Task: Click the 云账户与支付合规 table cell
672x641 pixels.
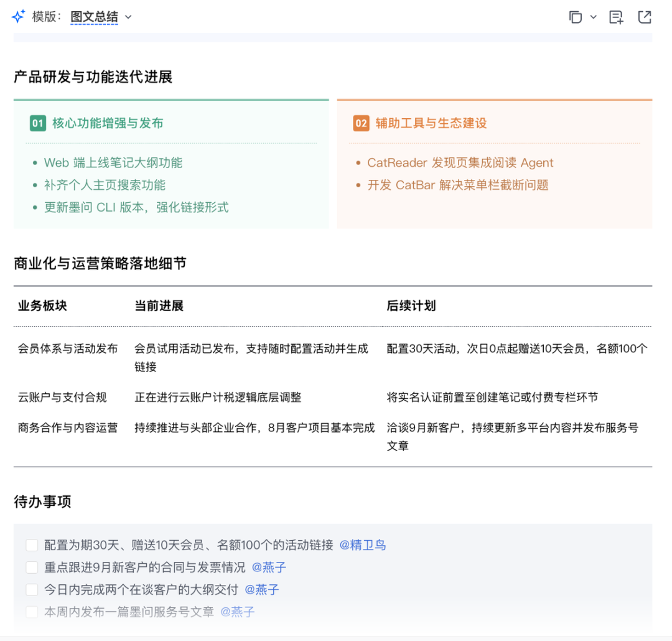Action: coord(62,398)
